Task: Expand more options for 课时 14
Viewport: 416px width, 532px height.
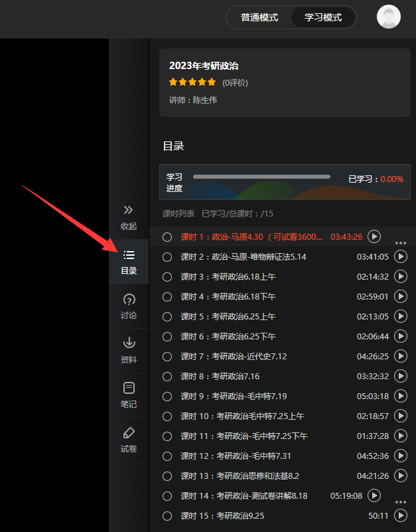Action: click(401, 502)
